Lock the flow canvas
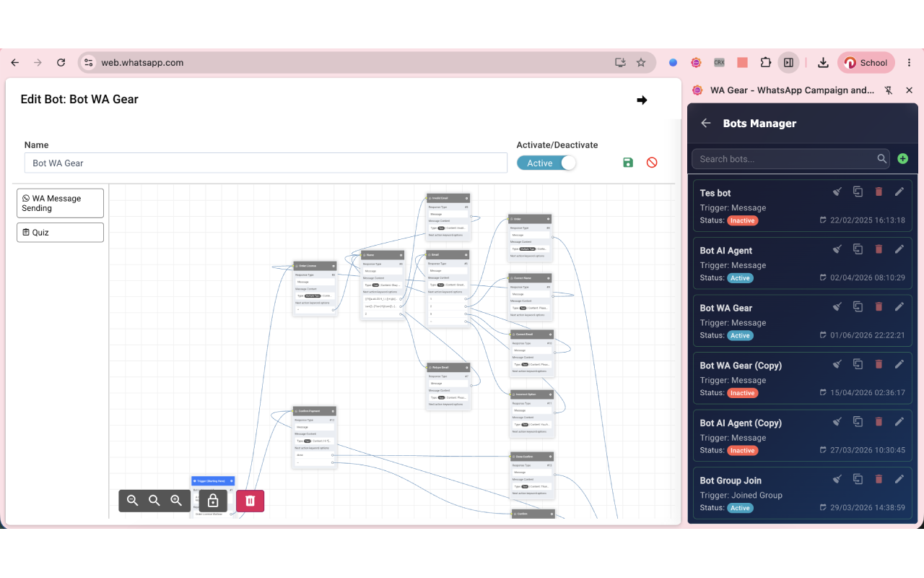 (213, 501)
